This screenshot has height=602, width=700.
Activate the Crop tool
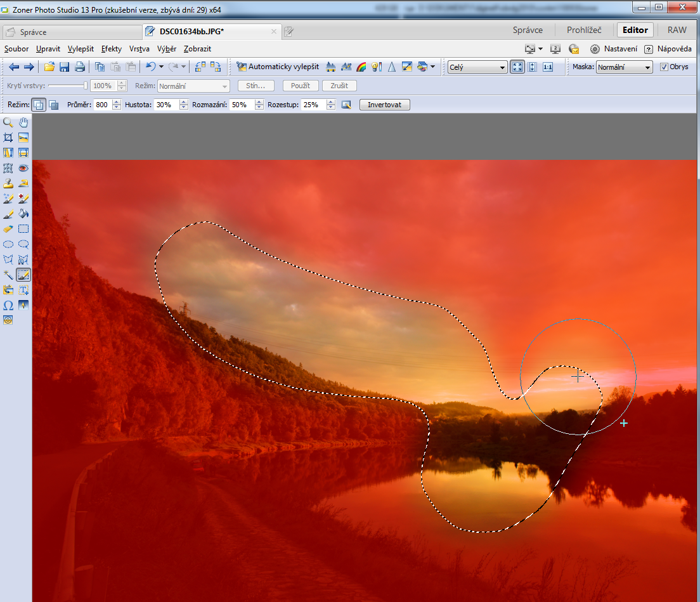pos(8,138)
